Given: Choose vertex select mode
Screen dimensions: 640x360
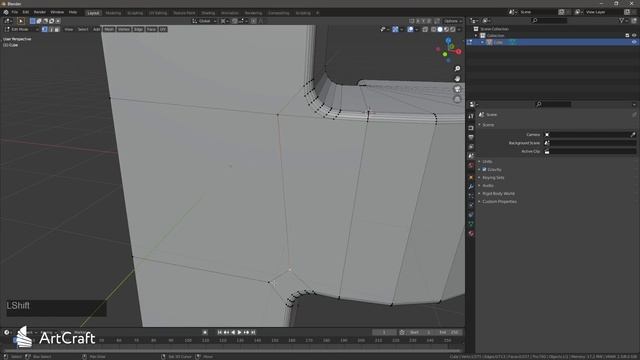Looking at the screenshot, I should [44, 29].
